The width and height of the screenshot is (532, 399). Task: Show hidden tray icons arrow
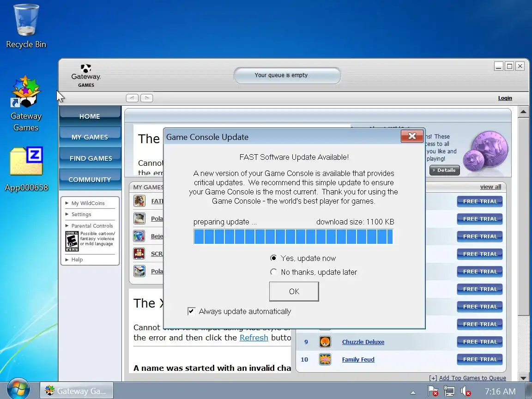click(x=413, y=393)
